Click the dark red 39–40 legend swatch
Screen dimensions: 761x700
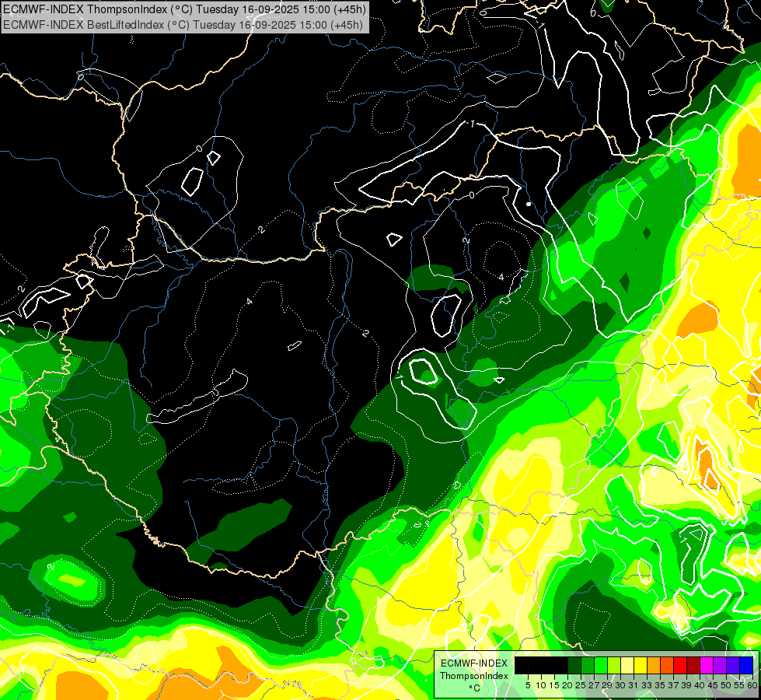click(693, 666)
